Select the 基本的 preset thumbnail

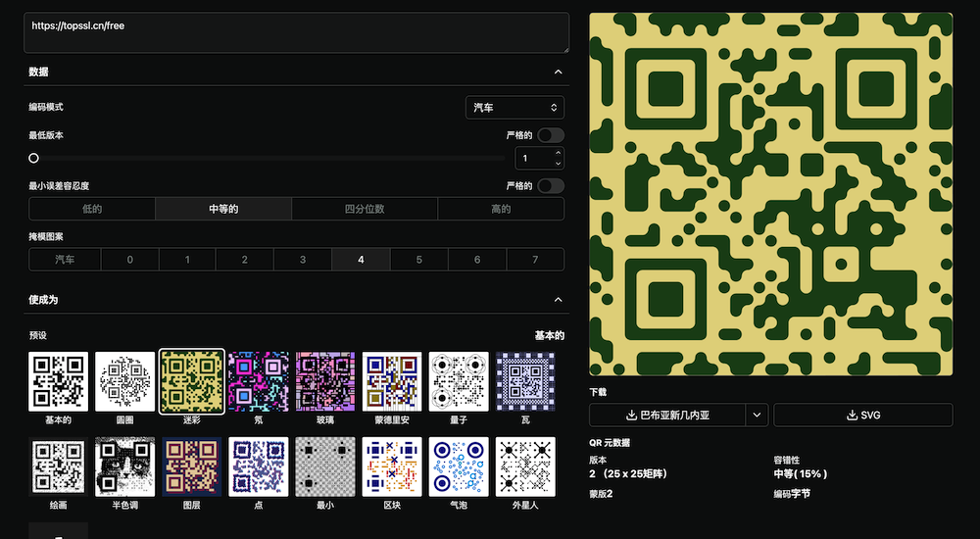click(x=58, y=381)
